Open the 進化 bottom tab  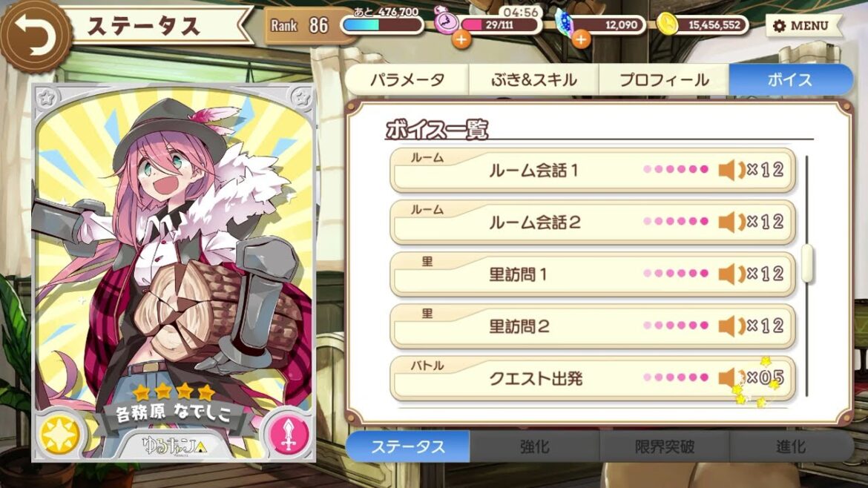pos(791,446)
